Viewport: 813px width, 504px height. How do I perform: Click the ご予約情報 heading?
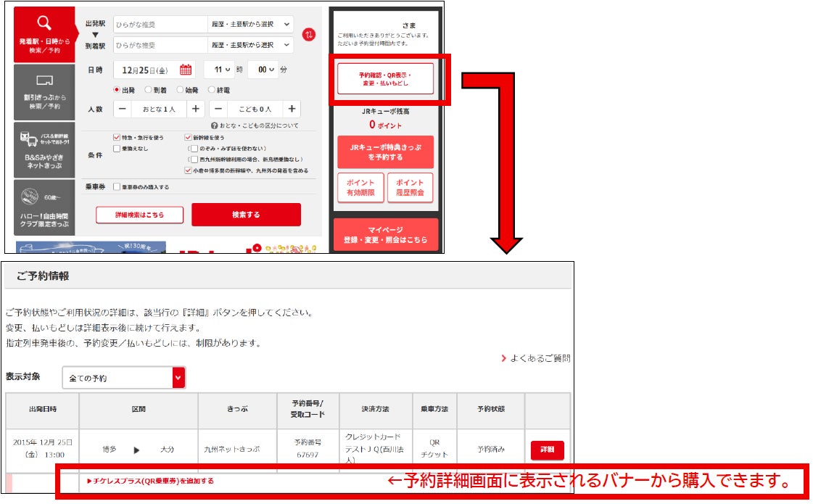coord(43,276)
